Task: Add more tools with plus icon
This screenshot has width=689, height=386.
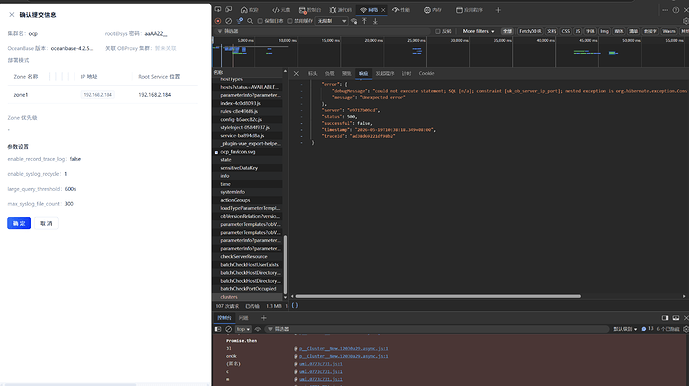Action: [x=498, y=10]
